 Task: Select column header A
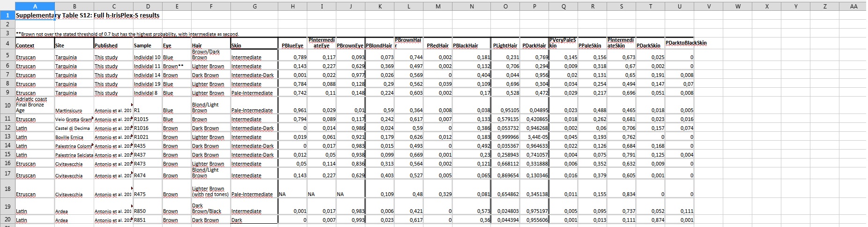(35, 6)
